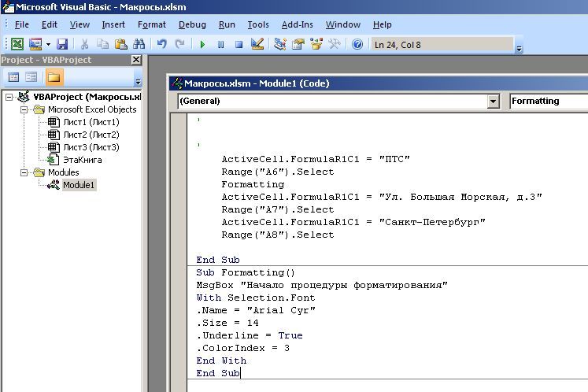
Task: Open the (General) object dropdown arrow
Action: (494, 102)
